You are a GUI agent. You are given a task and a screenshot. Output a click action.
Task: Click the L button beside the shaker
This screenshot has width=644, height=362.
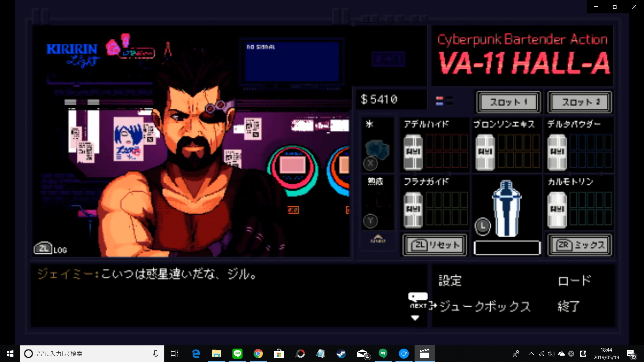[x=483, y=226]
